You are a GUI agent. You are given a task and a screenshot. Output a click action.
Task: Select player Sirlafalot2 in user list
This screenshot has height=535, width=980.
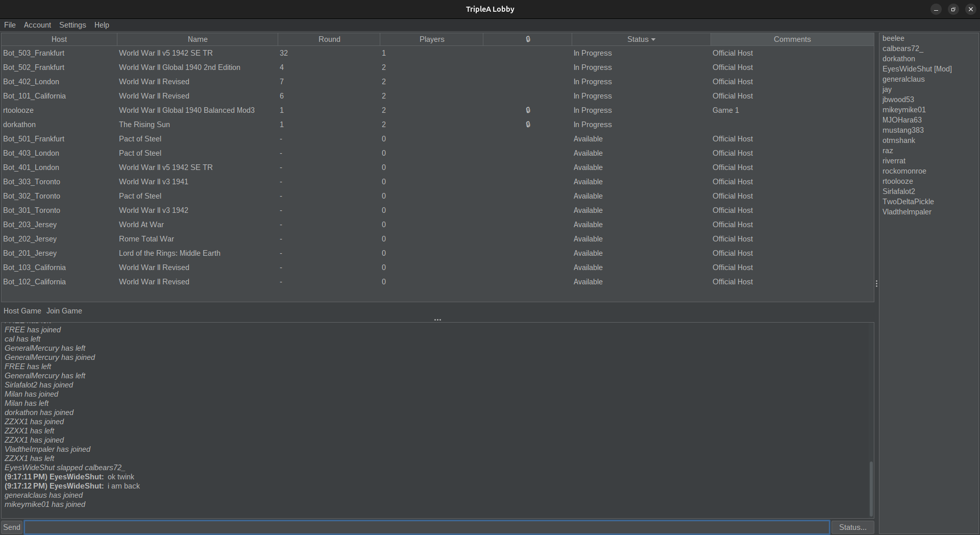(899, 191)
